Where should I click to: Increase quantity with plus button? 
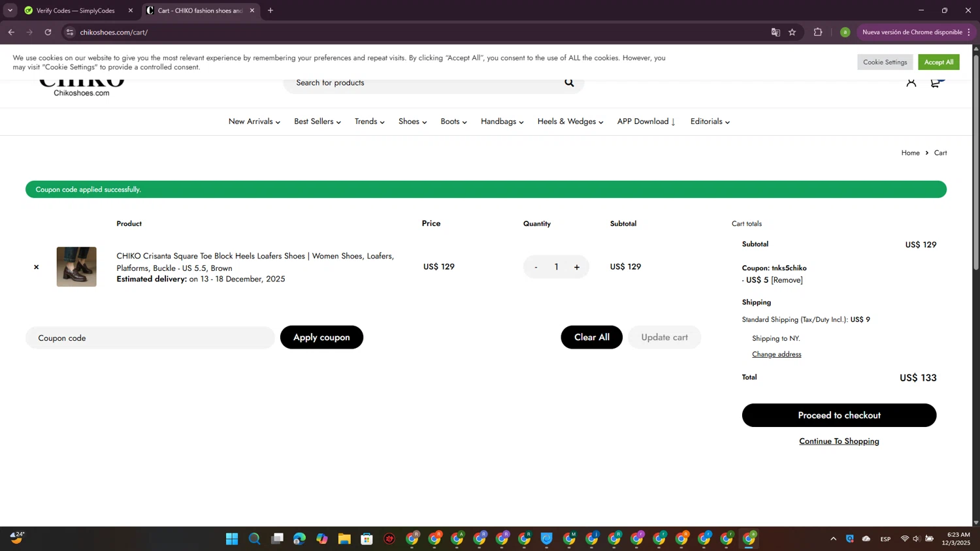576,267
